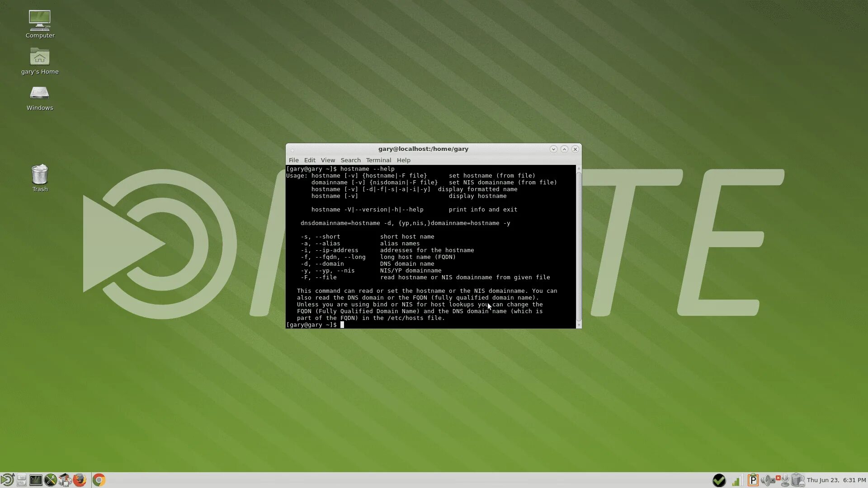Expand the Search menu in the terminal

(350, 160)
